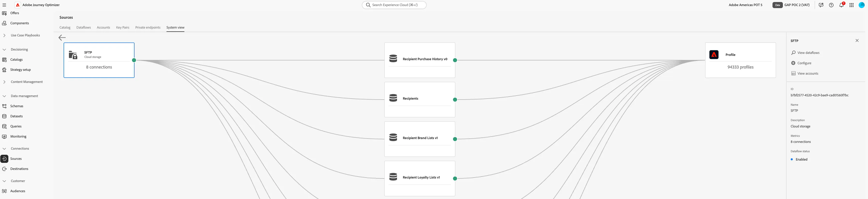Screen dimensions: 868x199
Task: Go back with the left arrow
Action: [62, 38]
